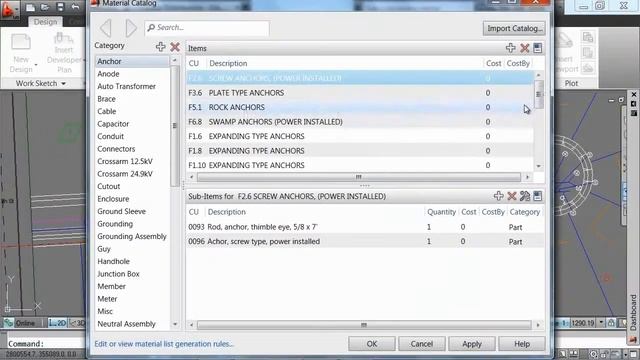Delete the selected category with the red X icon

tap(175, 47)
